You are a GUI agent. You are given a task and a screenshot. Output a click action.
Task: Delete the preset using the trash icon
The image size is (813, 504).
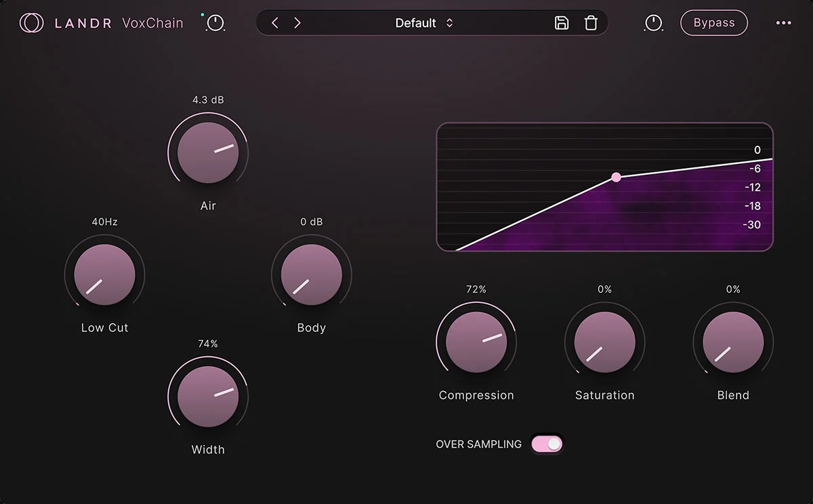(x=590, y=22)
